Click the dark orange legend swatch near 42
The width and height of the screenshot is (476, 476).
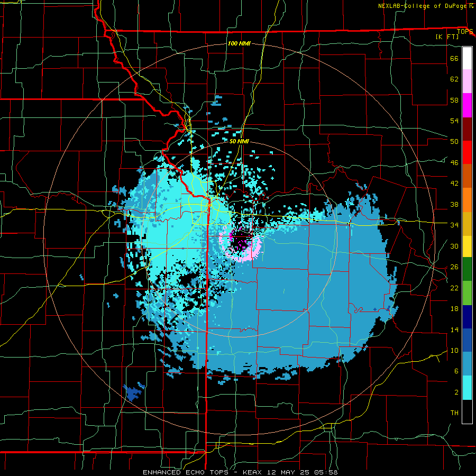click(467, 176)
